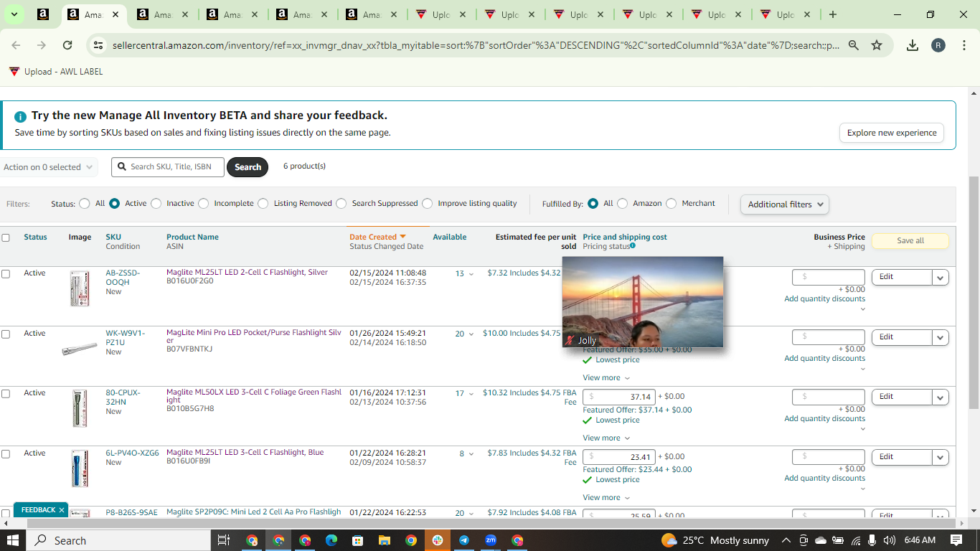Open Telegram from the taskbar
The image size is (980, 551).
click(x=464, y=540)
